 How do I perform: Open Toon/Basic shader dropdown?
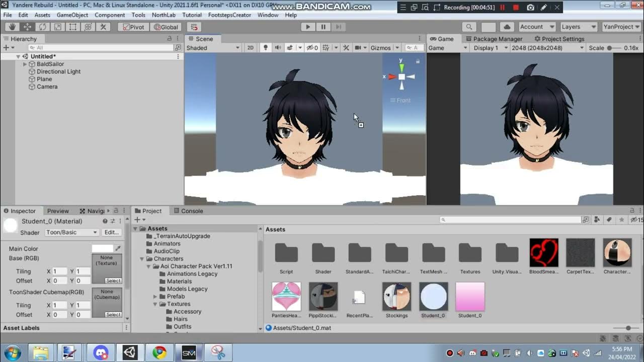tap(72, 232)
